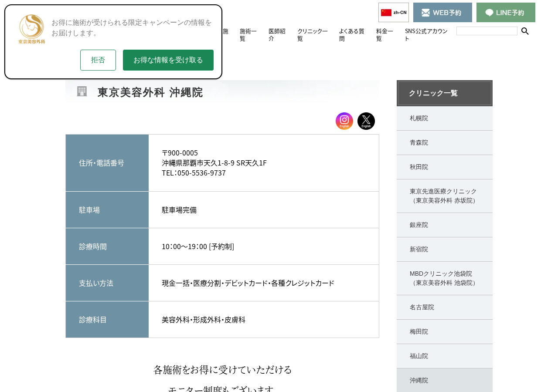Select 梅田院 in the clinic list
558x392 pixels.
click(x=445, y=332)
